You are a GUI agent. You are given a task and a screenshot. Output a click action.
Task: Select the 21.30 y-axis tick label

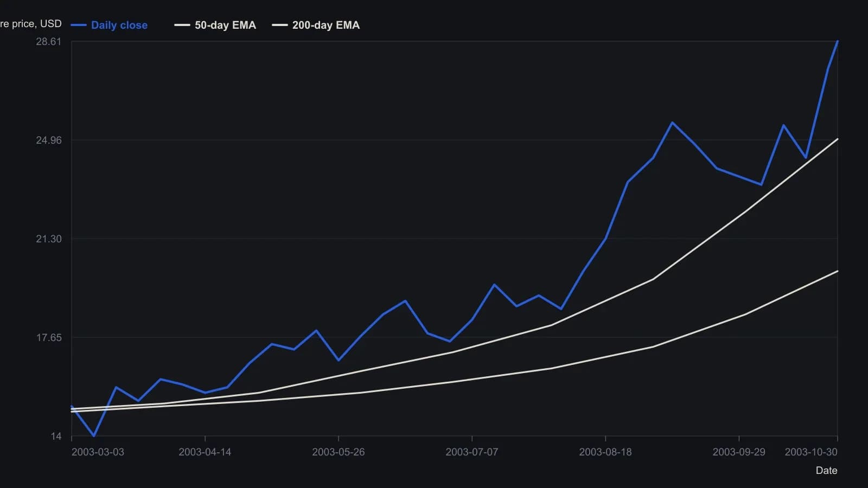pos(49,239)
